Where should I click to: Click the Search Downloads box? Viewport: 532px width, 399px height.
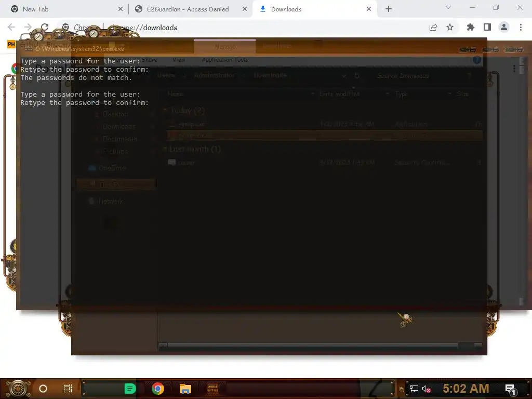(422, 76)
